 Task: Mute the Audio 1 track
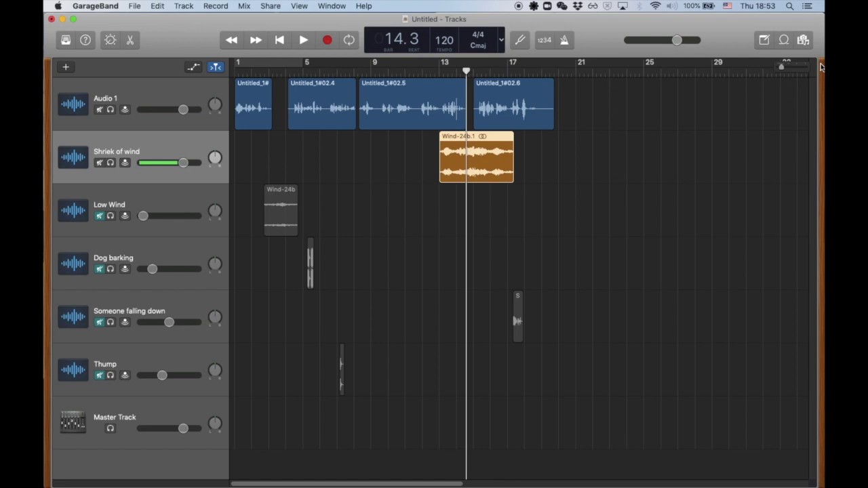pyautogui.click(x=99, y=110)
